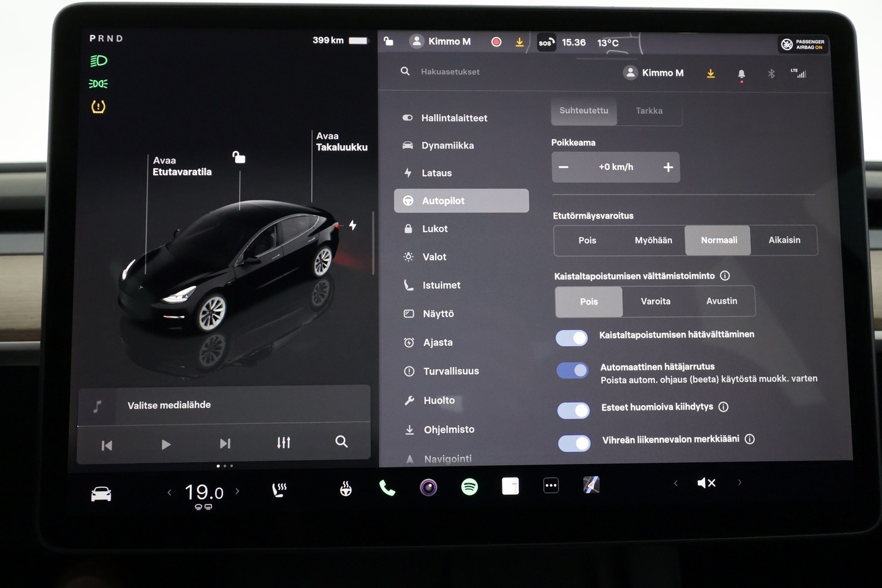The width and height of the screenshot is (882, 588).
Task: Tap the headlight indicator icon
Action: (98, 61)
